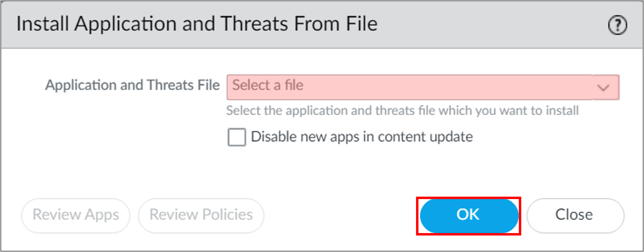Dismiss the dialog with the Close button
The width and height of the screenshot is (644, 252).
click(x=575, y=215)
